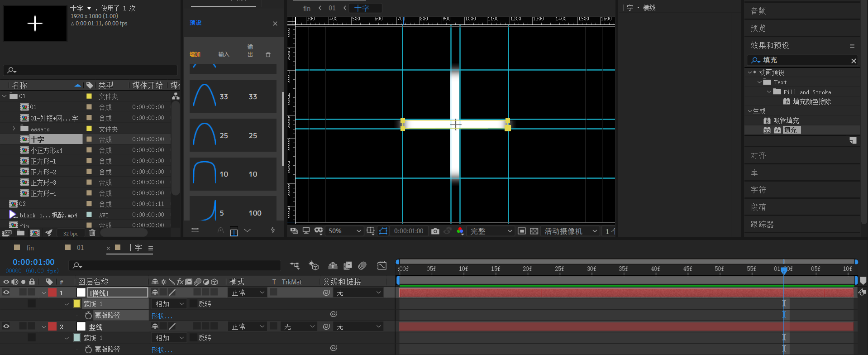Viewport: 868px width, 355px height.
Task: Open 横线 layer blending mode dropdown
Action: pos(248,293)
